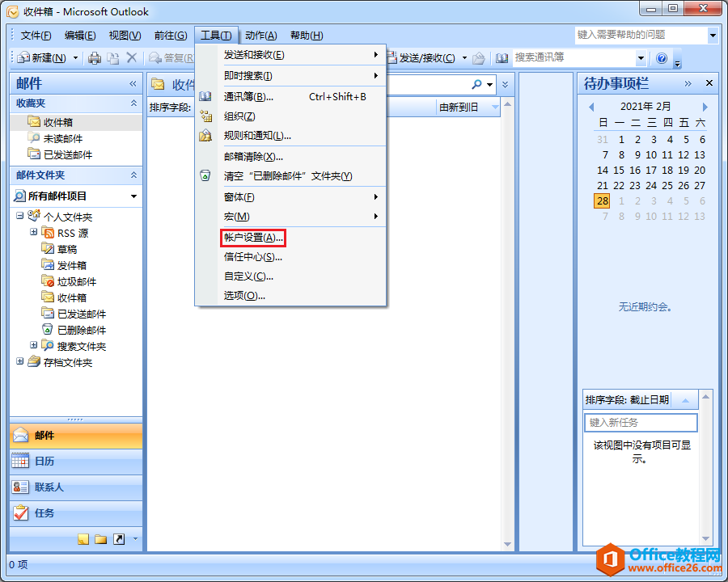Switch to the 日历 navigation button

click(76, 462)
